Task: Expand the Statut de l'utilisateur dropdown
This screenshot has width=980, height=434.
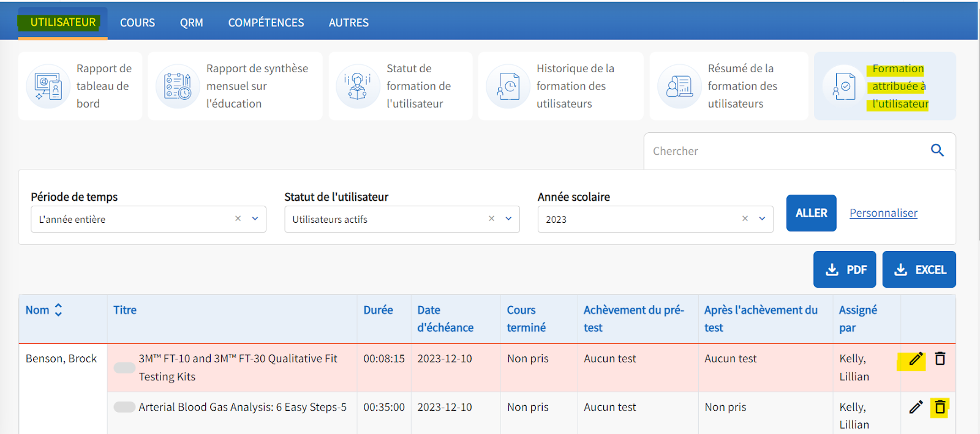Action: [x=508, y=219]
